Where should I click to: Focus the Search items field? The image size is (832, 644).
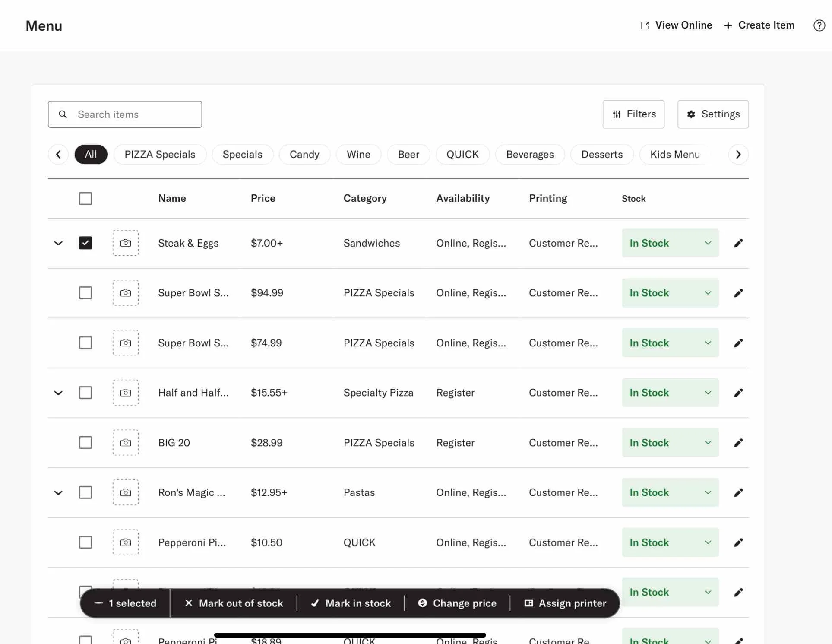tap(125, 114)
